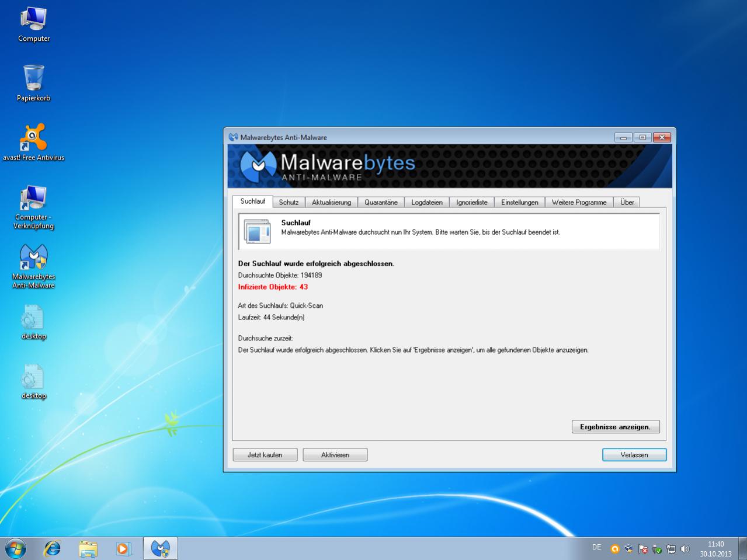Click the Malwarebytes title bar icon
747x560 pixels.
click(233, 137)
